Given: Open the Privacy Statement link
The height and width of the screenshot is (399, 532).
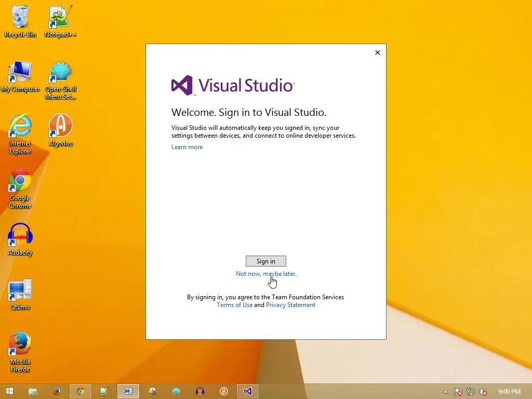Looking at the screenshot, I should point(290,304).
